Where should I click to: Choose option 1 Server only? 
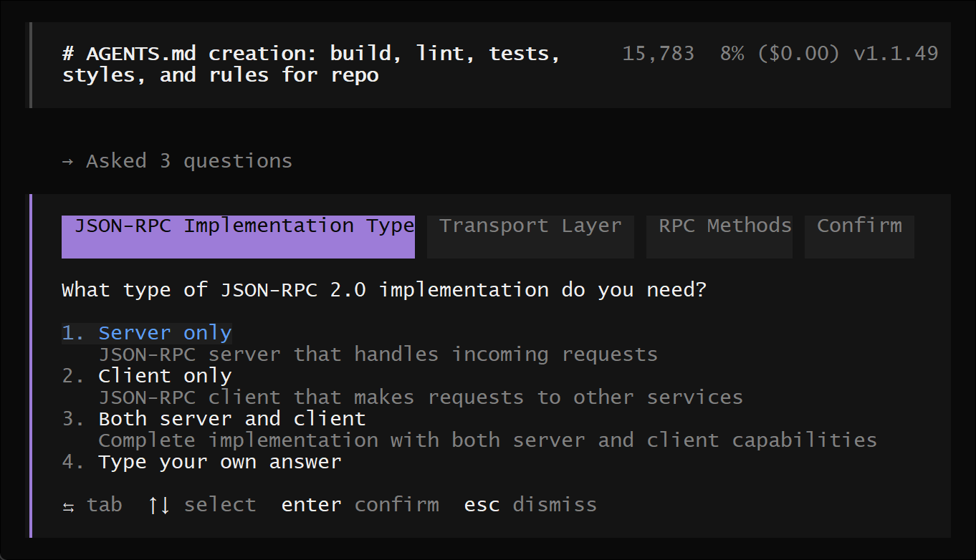point(147,333)
